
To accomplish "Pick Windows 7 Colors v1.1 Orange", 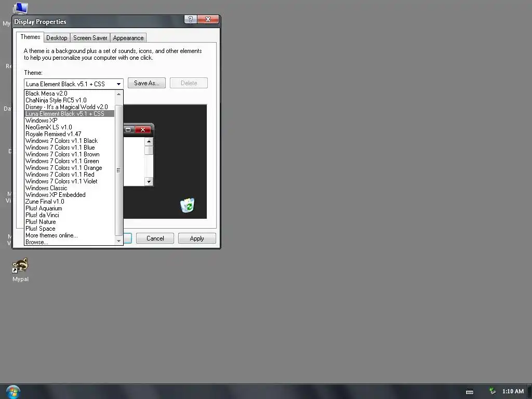I will coord(70,168).
